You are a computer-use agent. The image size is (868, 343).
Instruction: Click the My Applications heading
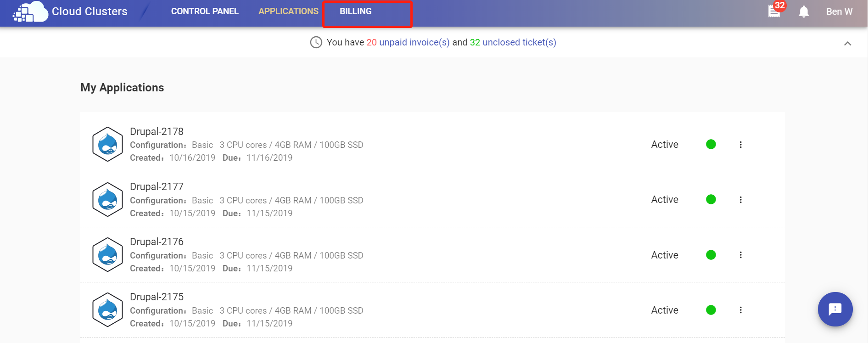click(x=122, y=88)
